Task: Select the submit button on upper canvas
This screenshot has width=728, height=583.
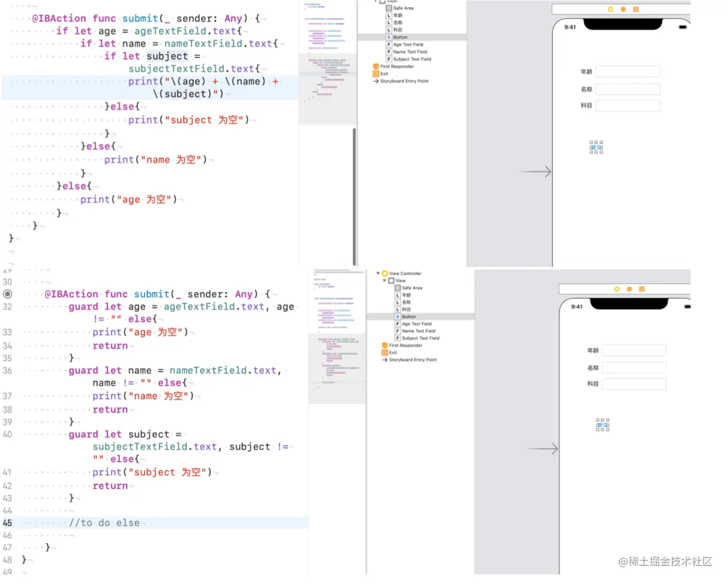Action: tap(596, 147)
